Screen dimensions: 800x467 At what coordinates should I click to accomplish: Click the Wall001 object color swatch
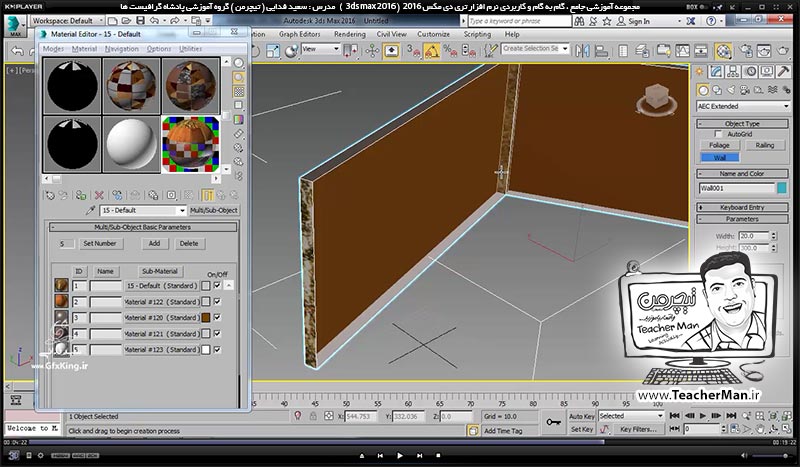[782, 188]
